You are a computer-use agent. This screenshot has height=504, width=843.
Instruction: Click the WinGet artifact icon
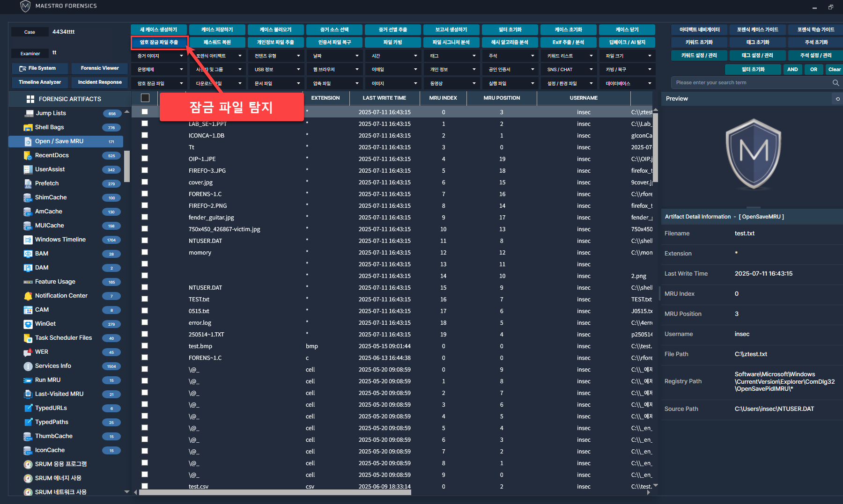click(x=28, y=324)
